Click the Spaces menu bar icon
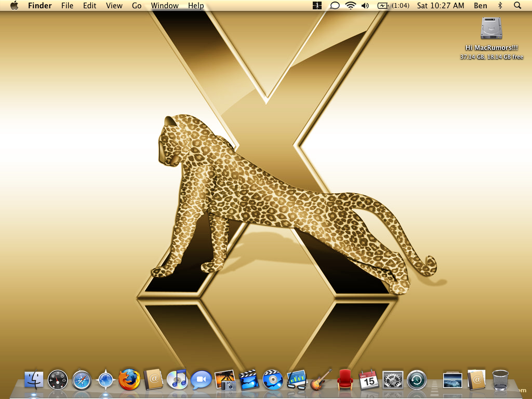The height and width of the screenshot is (399, 532). click(x=317, y=5)
